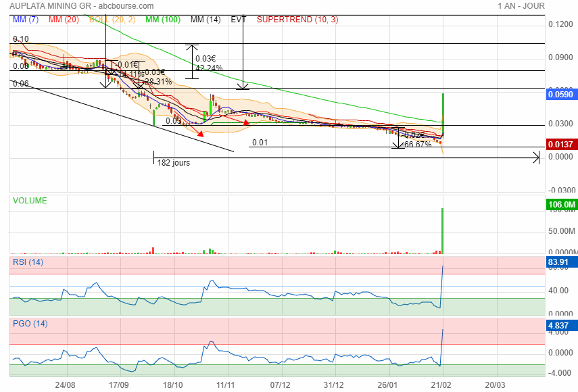Click the 17/09 date label
The width and height of the screenshot is (578, 392).
pyautogui.click(x=119, y=385)
